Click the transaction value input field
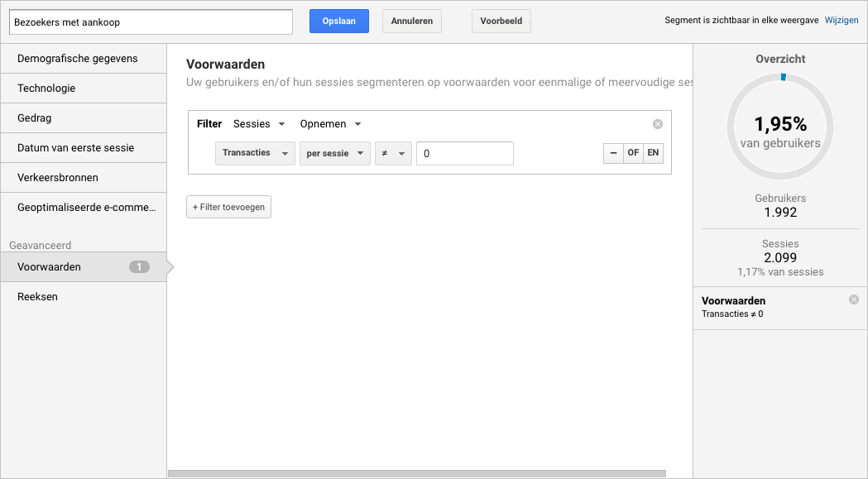 464,154
